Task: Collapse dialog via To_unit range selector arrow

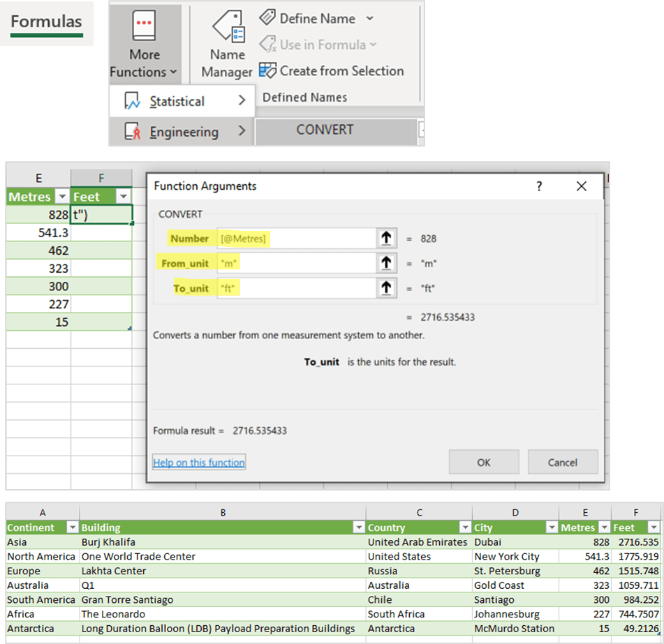Action: pos(386,288)
